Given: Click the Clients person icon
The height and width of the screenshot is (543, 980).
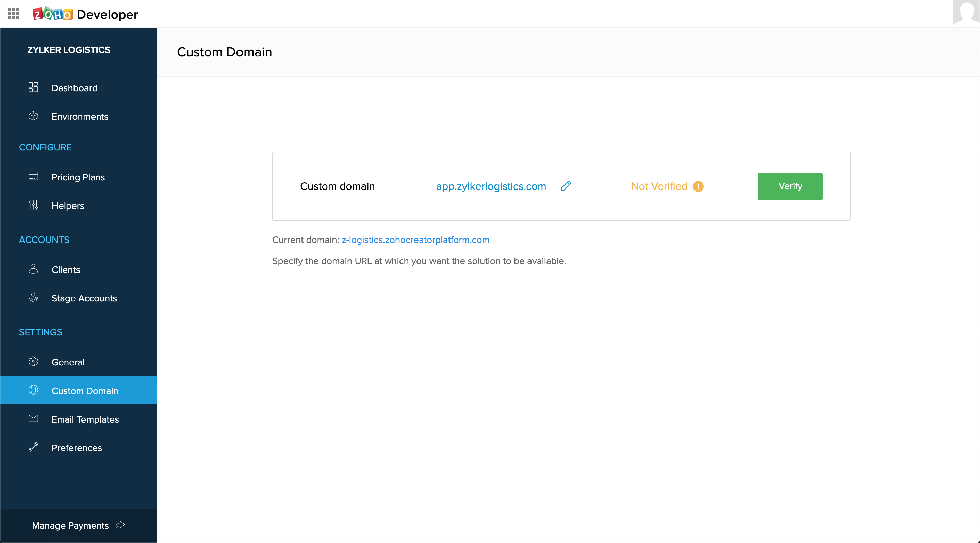Looking at the screenshot, I should tap(33, 269).
